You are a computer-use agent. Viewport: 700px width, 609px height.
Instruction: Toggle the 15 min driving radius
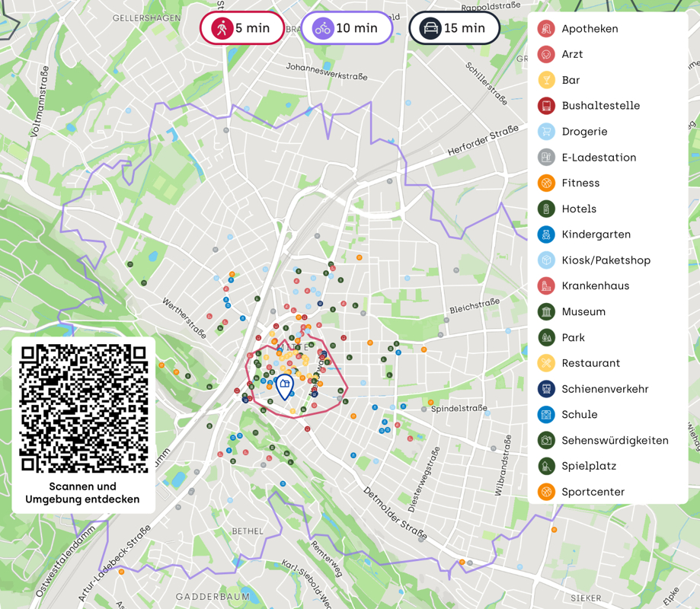[455, 28]
